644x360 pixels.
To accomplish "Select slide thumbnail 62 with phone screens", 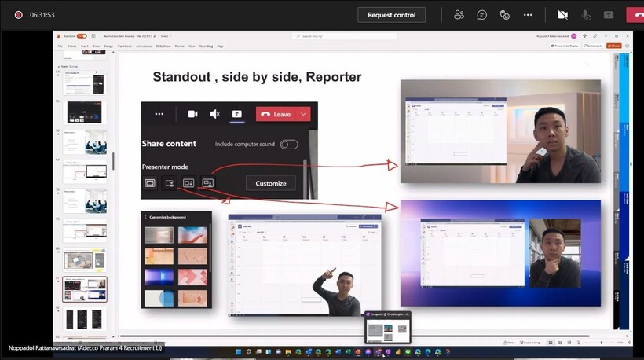I will pos(85,319).
